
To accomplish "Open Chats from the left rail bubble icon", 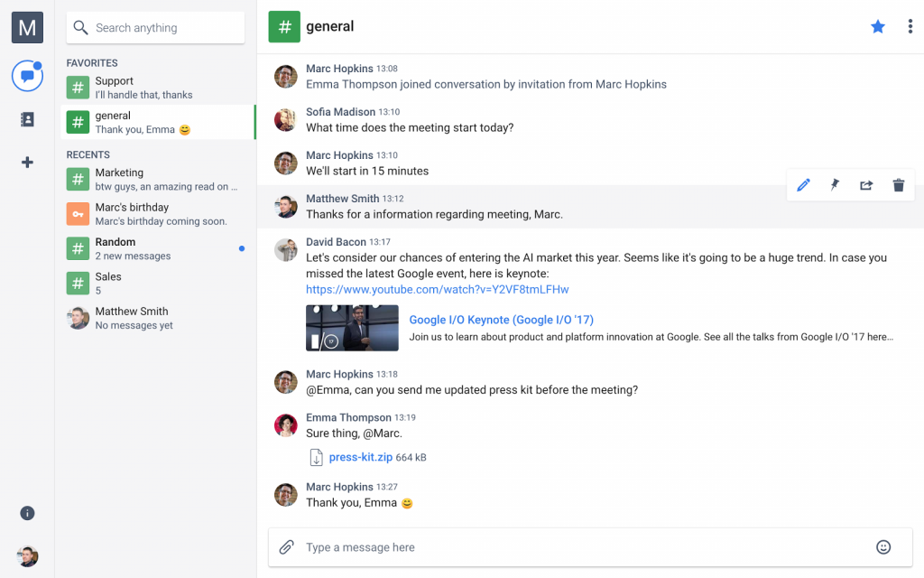I will (27, 76).
